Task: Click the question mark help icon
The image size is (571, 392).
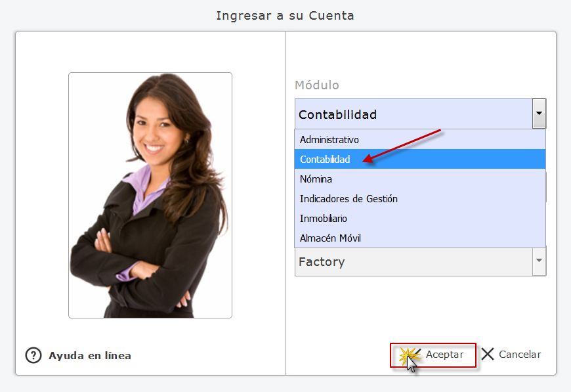Action: point(33,355)
